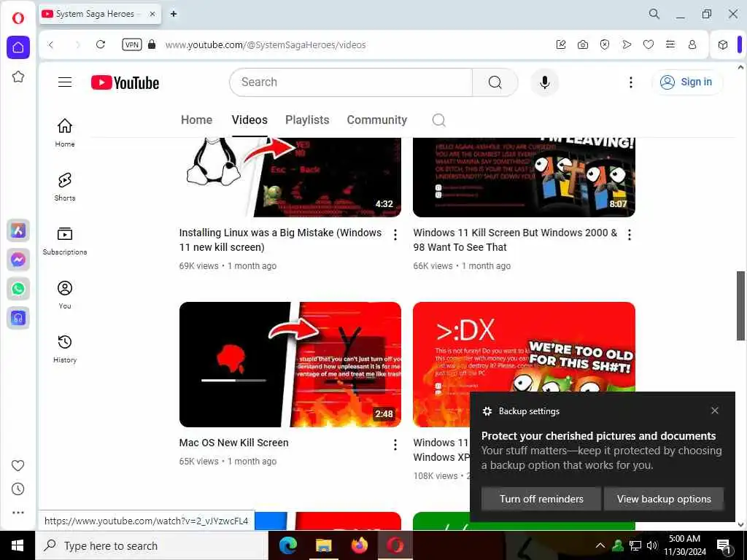Open the channel Home tab
The image size is (747, 560).
click(x=196, y=120)
